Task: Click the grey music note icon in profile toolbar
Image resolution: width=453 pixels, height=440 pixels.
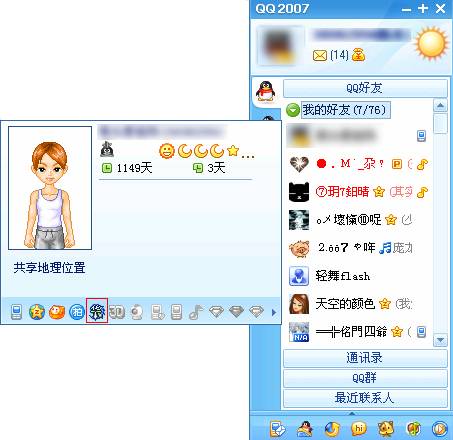Action: [196, 312]
